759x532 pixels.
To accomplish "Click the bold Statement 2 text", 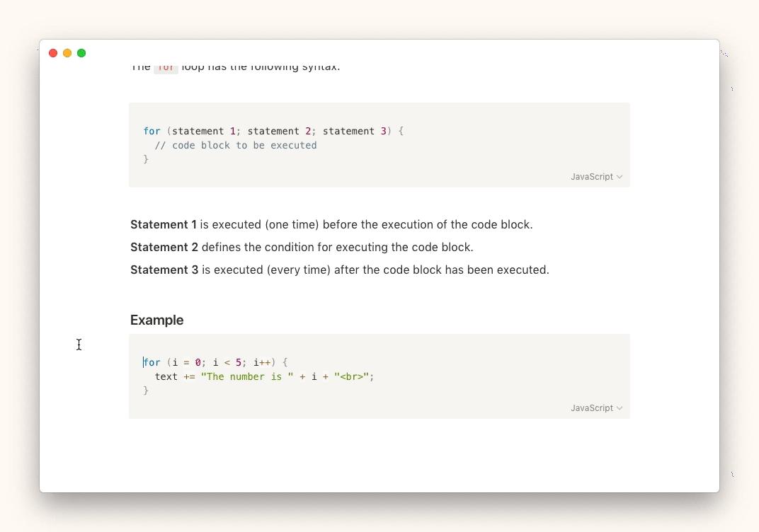I will [x=164, y=247].
